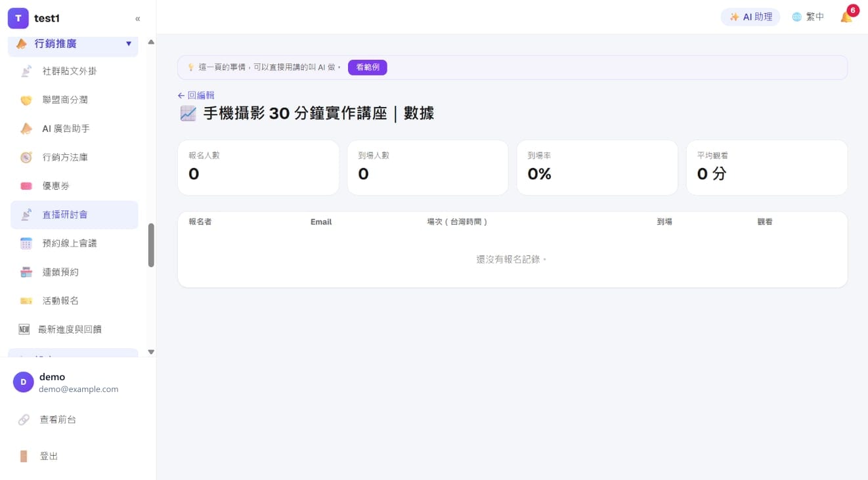
Task: Click the 優惠券 pink ticket icon
Action: tap(26, 186)
